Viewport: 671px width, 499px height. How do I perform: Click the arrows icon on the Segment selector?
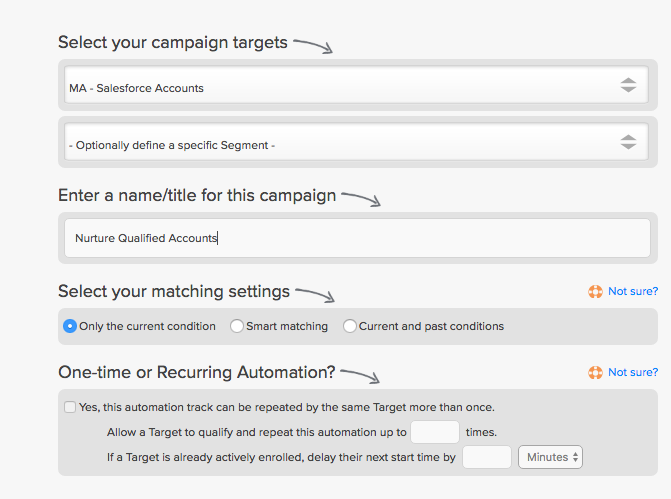pos(628,142)
